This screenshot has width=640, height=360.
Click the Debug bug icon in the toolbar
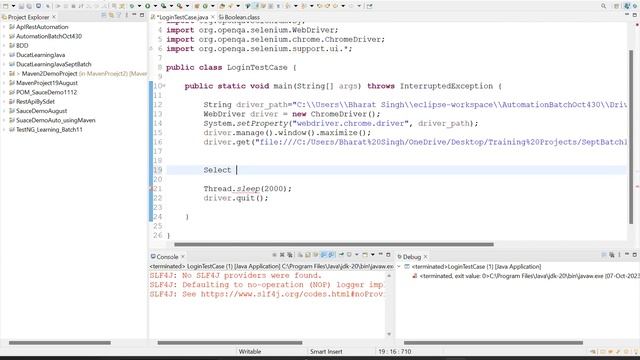(x=131, y=6)
